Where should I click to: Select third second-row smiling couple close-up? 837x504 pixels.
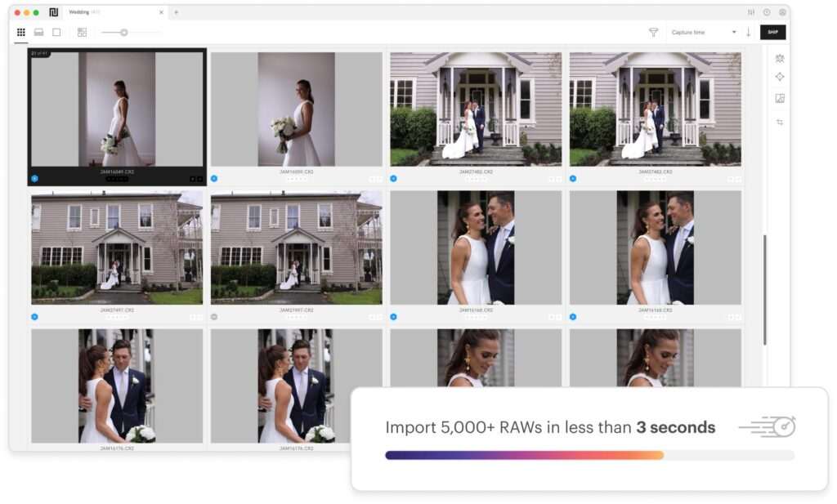(x=476, y=248)
